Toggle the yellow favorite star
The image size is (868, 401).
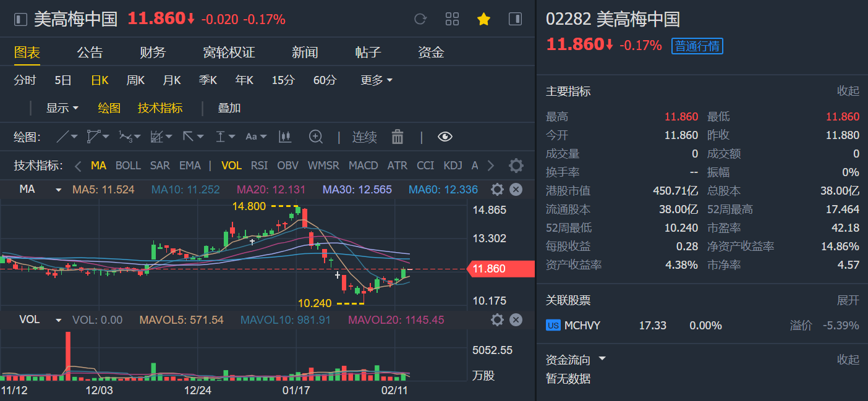(x=483, y=19)
